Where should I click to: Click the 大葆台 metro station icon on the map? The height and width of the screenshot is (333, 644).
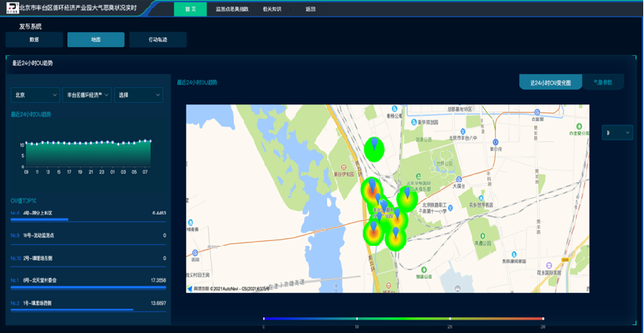click(x=458, y=180)
